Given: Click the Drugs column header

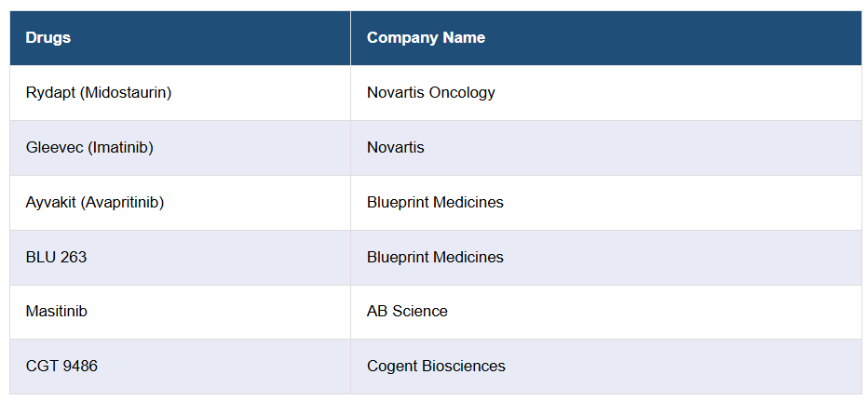Looking at the screenshot, I should point(48,38).
